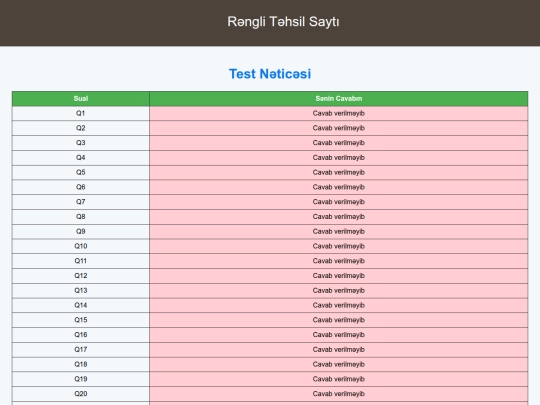Screen dimensions: 540x405
Task: Click Cavab verilməyib in the Q9 row
Action: (x=339, y=231)
